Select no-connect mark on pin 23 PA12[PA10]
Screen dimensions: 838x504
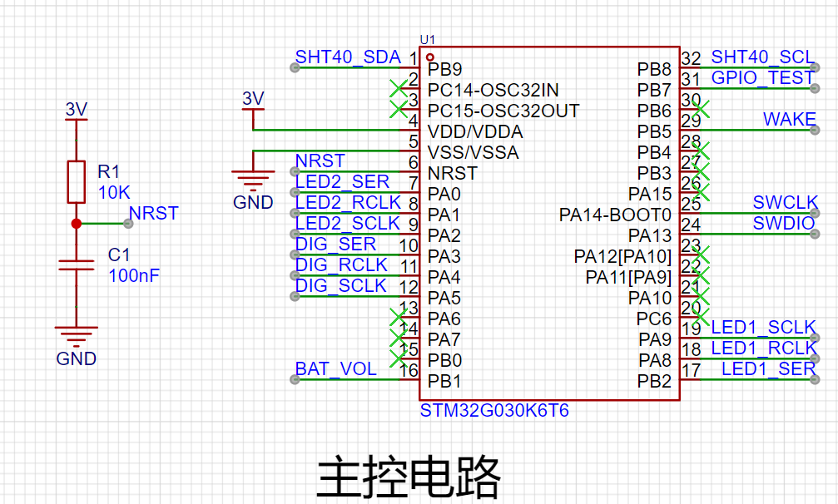coord(700,254)
